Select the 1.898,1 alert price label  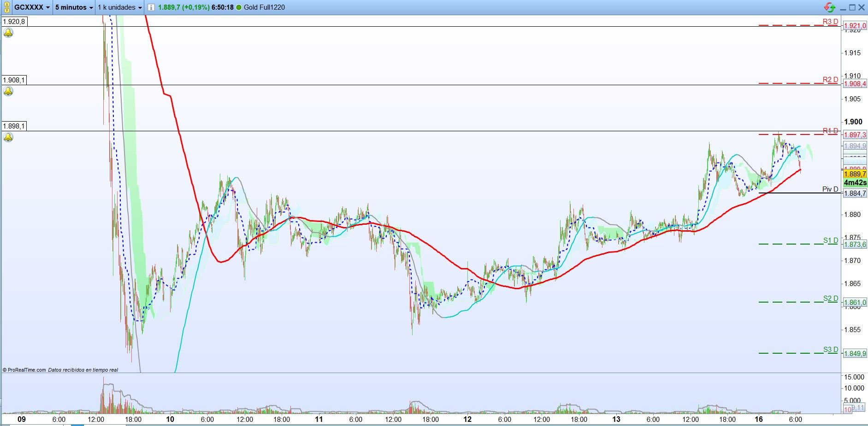(14, 126)
